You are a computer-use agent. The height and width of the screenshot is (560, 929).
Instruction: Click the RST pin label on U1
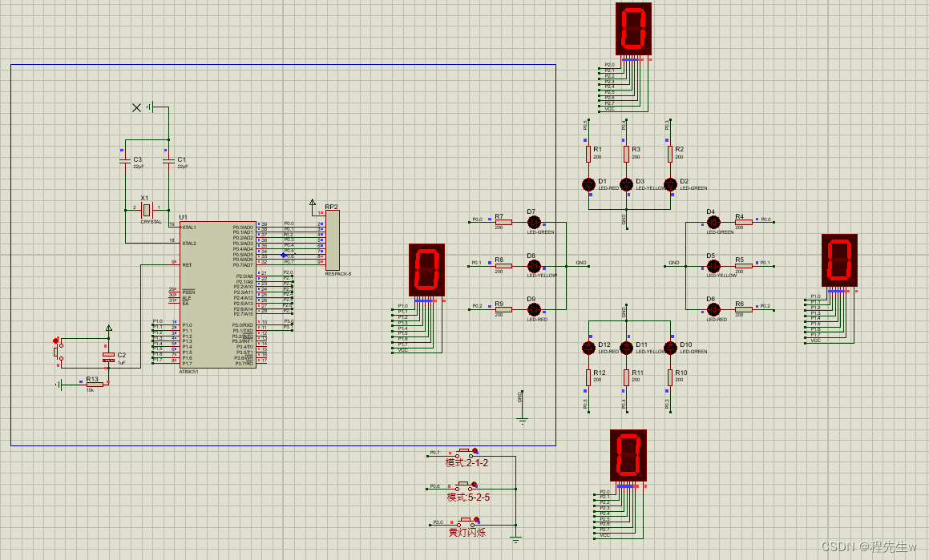pos(188,265)
